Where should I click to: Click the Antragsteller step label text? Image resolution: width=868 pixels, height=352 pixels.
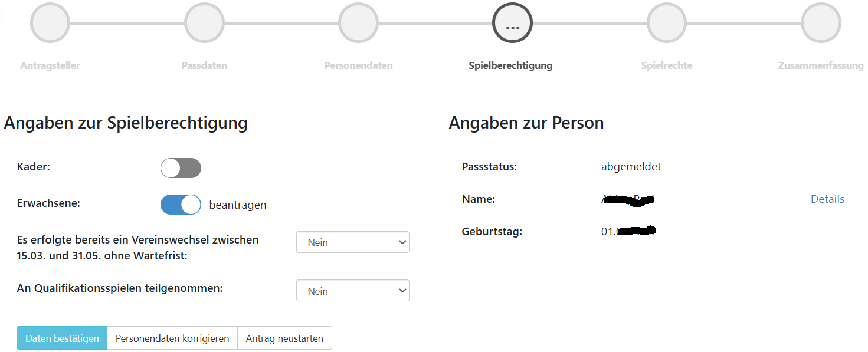click(50, 65)
